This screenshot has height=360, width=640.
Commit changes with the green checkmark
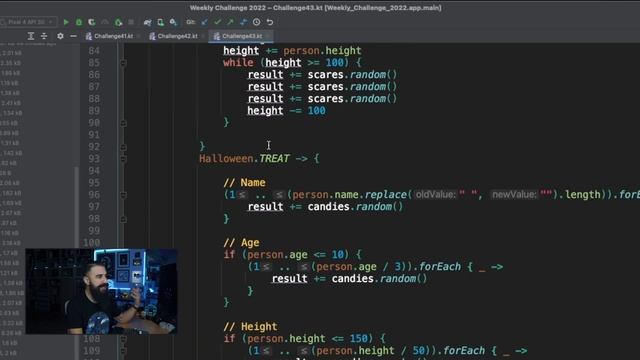tap(218, 22)
